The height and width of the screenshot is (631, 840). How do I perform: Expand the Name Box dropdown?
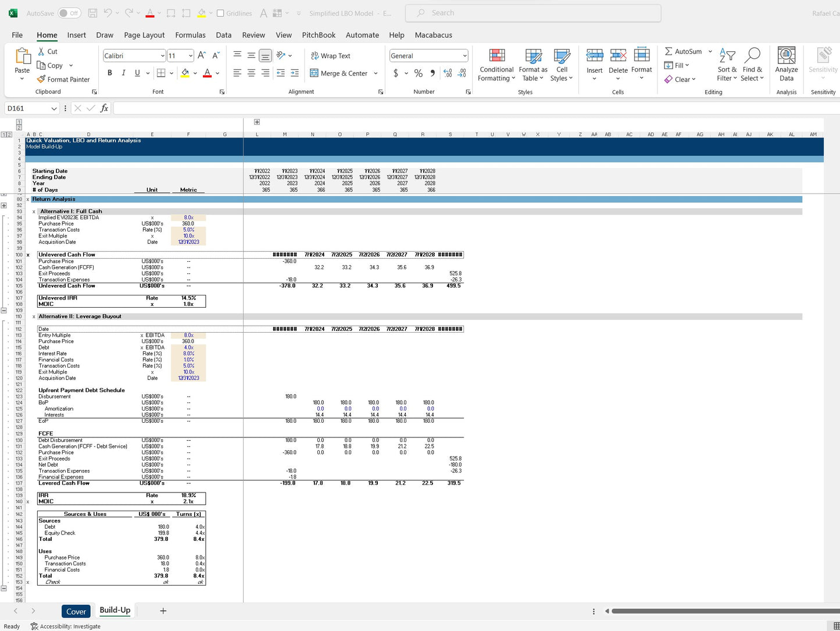(54, 108)
